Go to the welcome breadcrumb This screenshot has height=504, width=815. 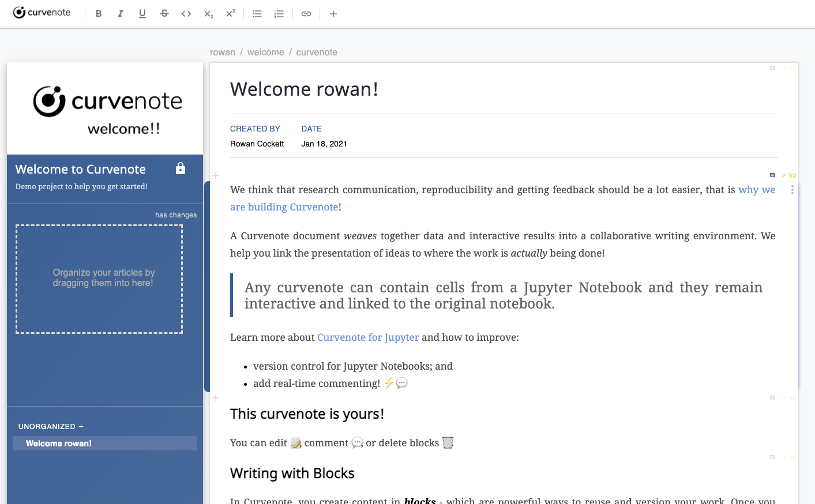pos(266,52)
